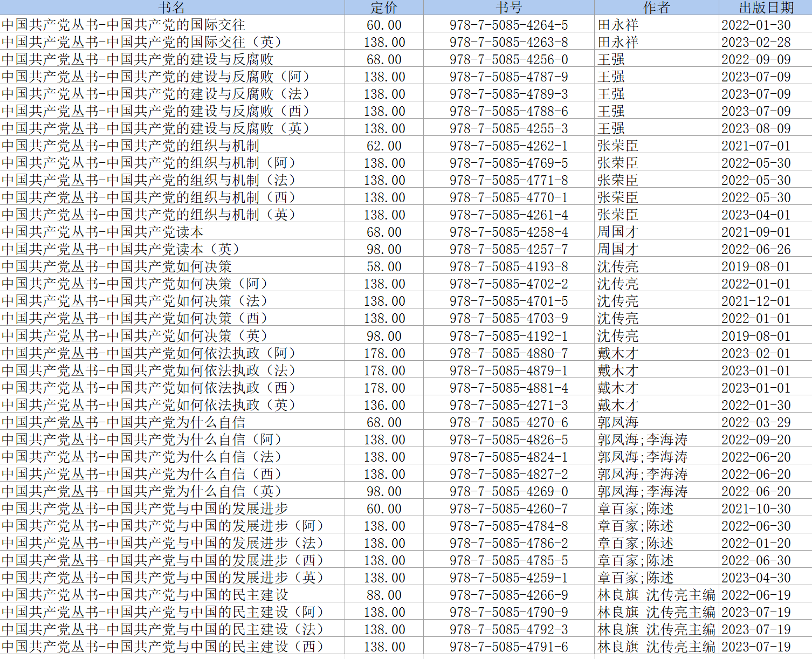This screenshot has height=659, width=812.
Task: Click ISBN cell 978-7-5085-4192-1
Action: click(508, 336)
